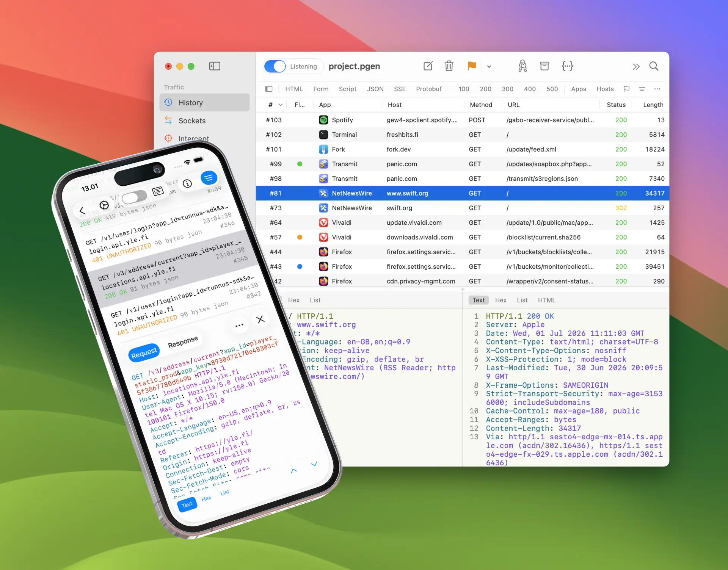Click the keyhole rewrite icon in toolbar

522,66
